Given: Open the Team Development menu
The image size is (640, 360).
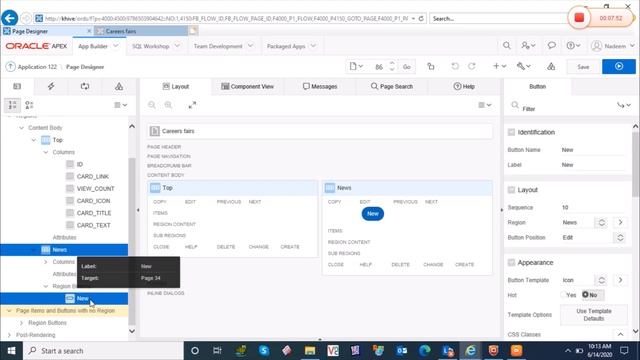Looking at the screenshot, I should 223,46.
